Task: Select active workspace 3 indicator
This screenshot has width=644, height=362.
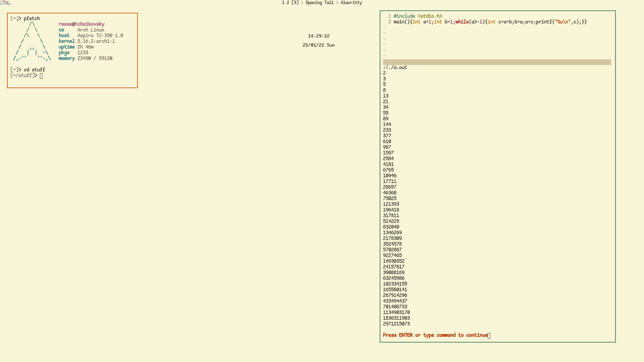Action: (x=295, y=3)
